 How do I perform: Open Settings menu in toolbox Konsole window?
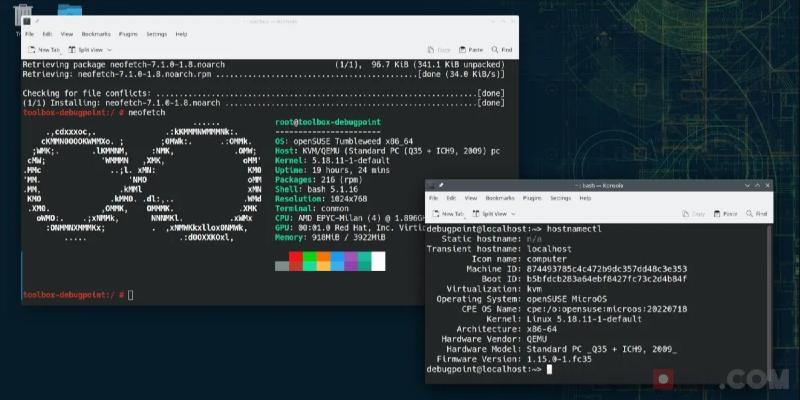coord(157,34)
